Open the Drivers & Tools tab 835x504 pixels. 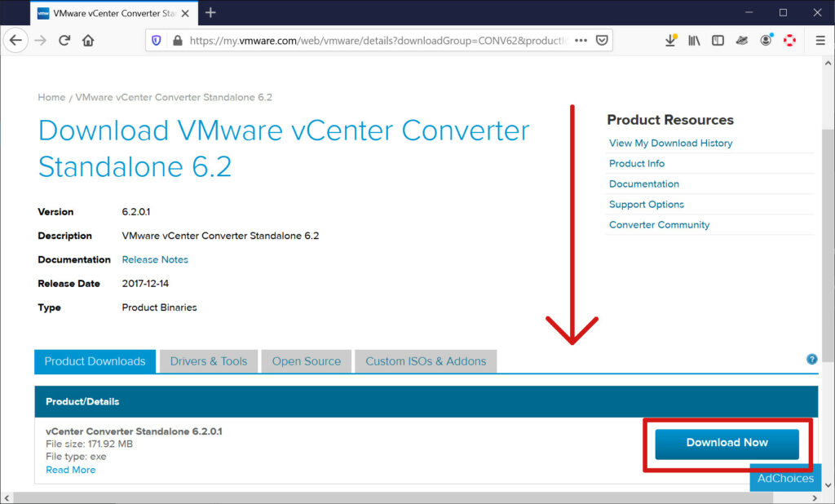pyautogui.click(x=209, y=361)
